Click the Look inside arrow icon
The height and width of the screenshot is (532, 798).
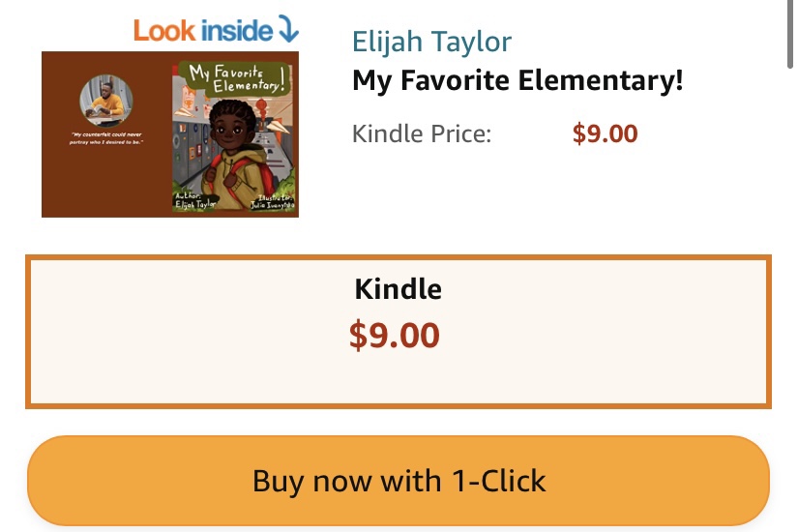[x=287, y=30]
